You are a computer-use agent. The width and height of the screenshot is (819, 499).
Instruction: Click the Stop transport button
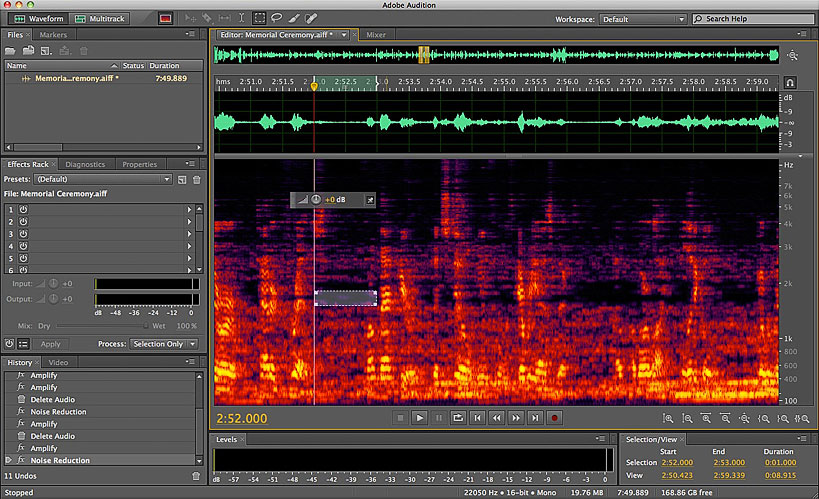pyautogui.click(x=400, y=417)
